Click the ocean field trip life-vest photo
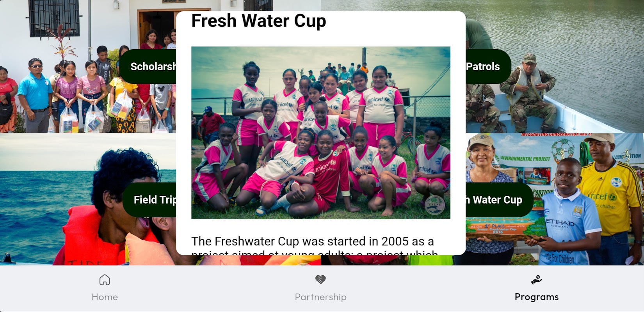 click(88, 200)
